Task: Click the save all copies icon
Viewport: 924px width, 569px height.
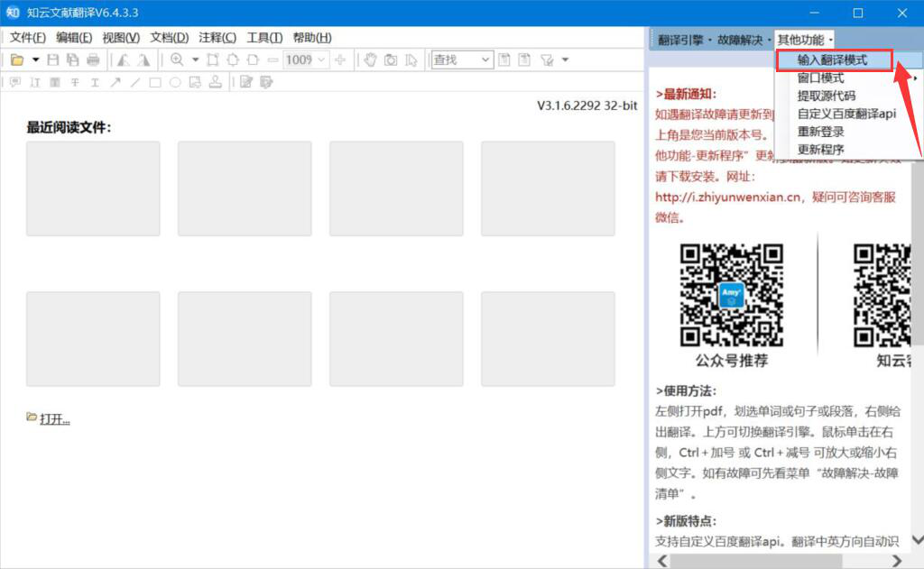Action: [72, 60]
